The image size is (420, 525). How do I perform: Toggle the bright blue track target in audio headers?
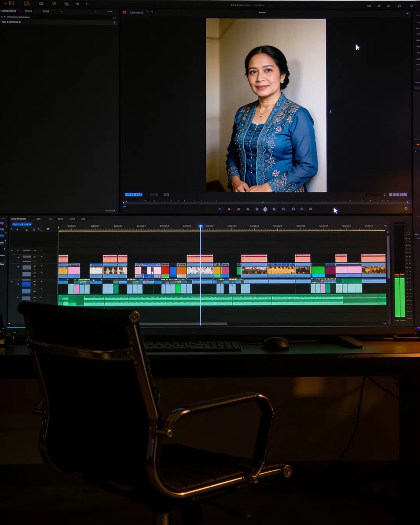[x=26, y=284]
